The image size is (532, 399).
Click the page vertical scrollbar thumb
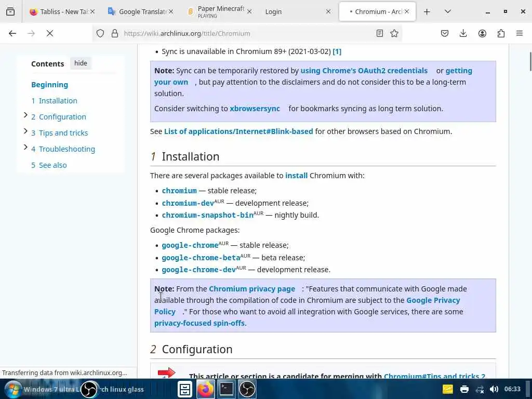[530, 61]
